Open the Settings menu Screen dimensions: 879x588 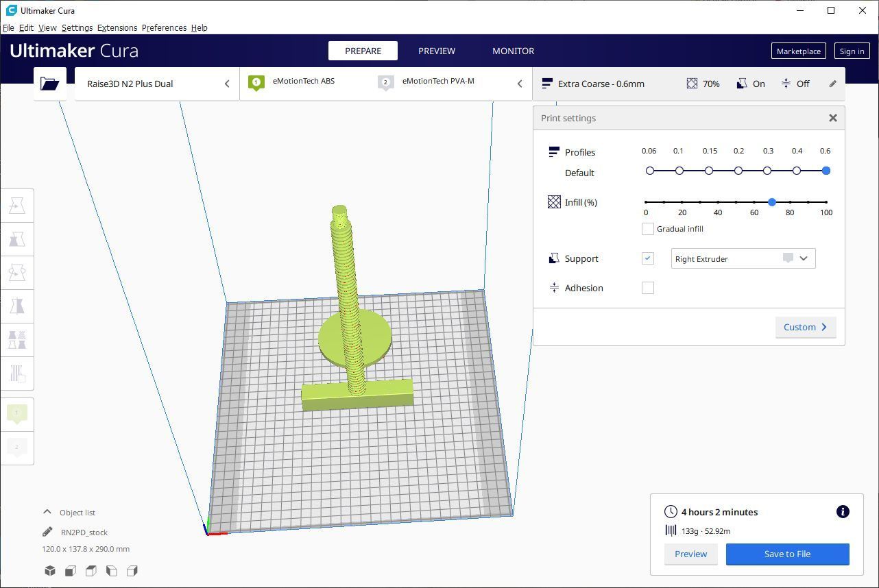pos(77,27)
